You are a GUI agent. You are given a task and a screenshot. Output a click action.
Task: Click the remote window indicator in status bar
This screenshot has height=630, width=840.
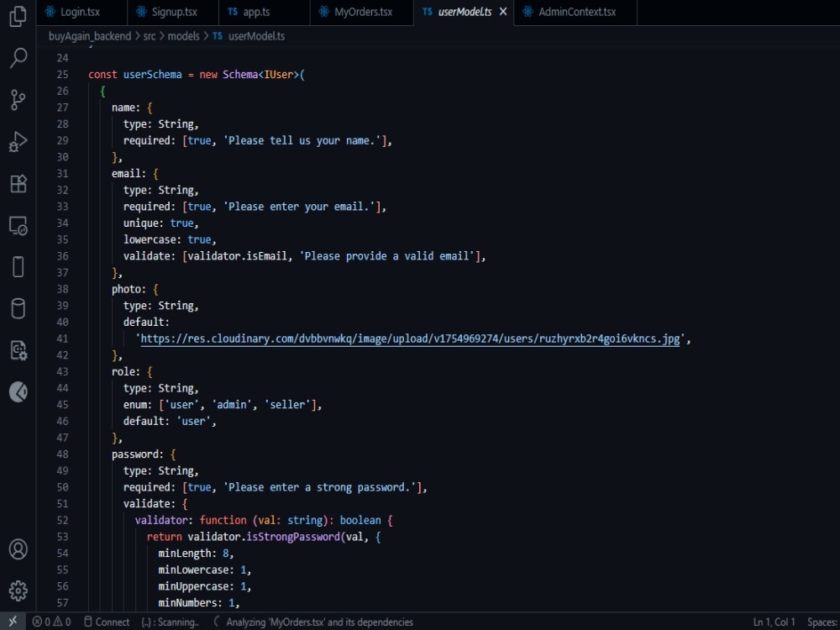coord(13,622)
